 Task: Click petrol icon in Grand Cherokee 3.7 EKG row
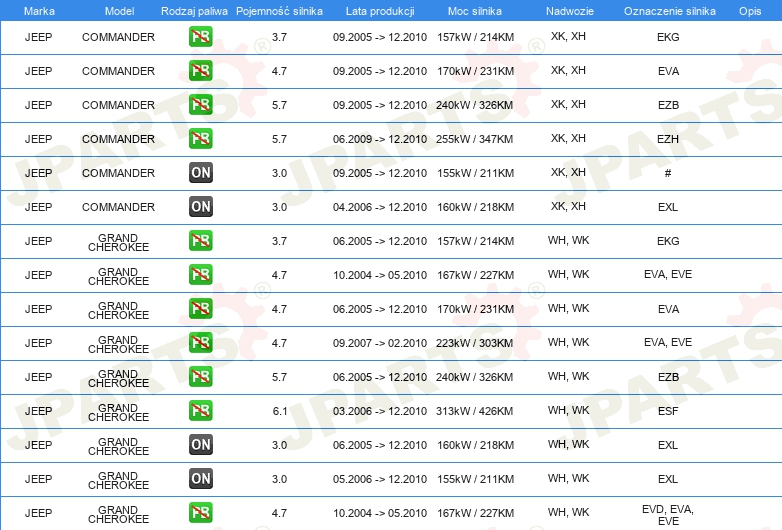click(200, 240)
